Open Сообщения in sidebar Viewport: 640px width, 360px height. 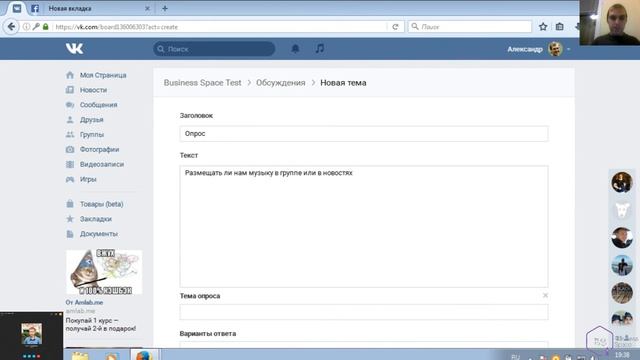(x=98, y=105)
